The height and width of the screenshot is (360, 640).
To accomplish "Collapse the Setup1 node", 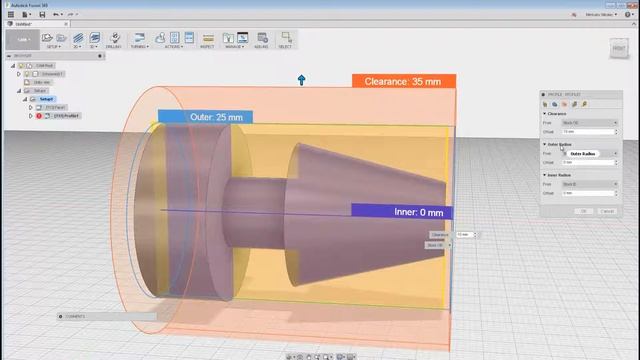I will (25, 99).
